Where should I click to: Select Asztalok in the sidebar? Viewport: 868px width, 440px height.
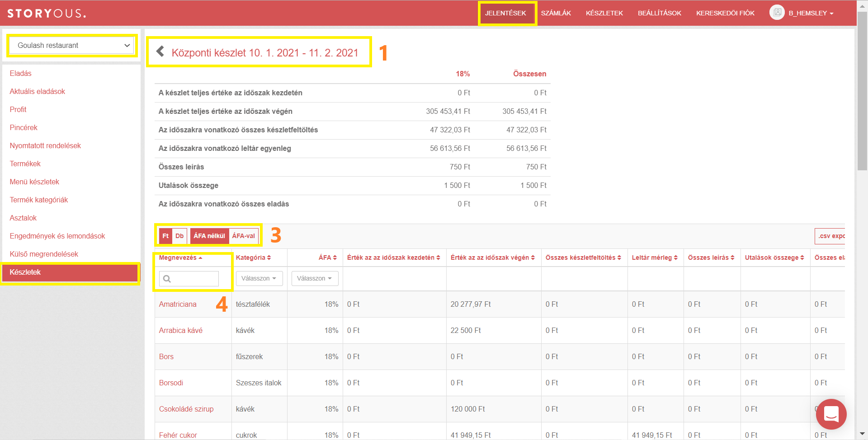coord(23,218)
